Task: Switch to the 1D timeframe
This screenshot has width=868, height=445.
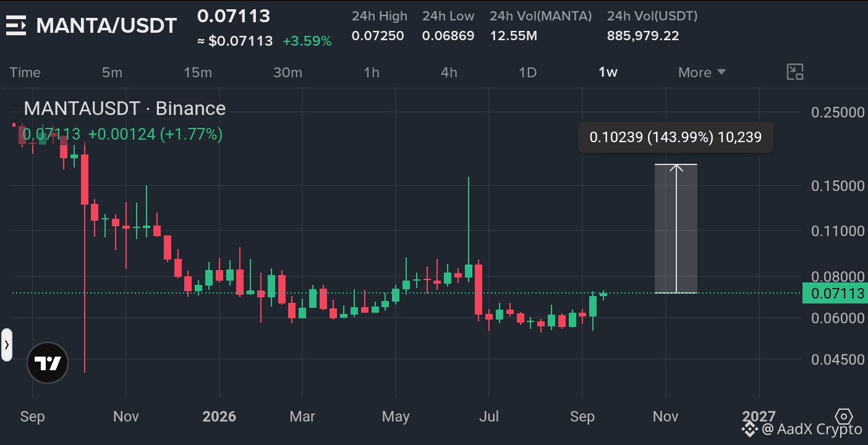Action: pyautogui.click(x=527, y=72)
